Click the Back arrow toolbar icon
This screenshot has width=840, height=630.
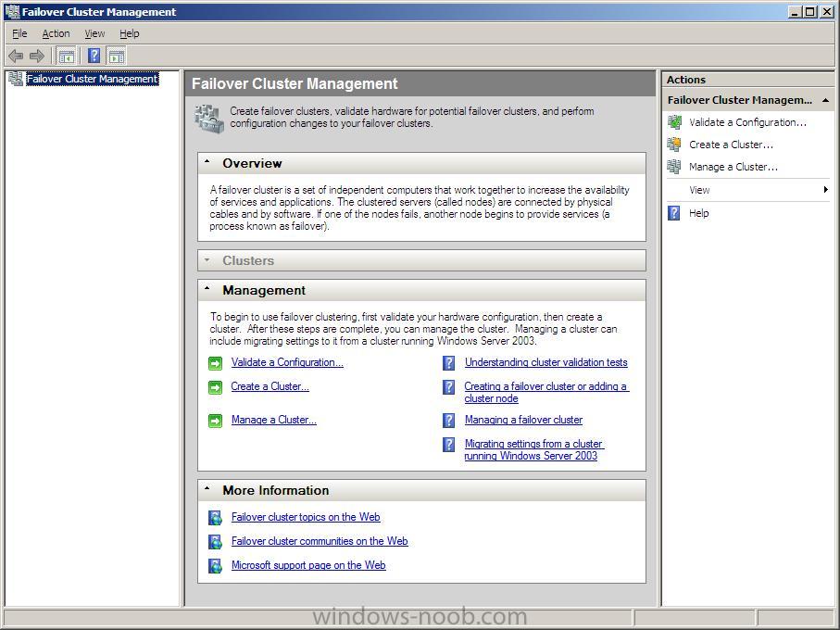(x=16, y=56)
